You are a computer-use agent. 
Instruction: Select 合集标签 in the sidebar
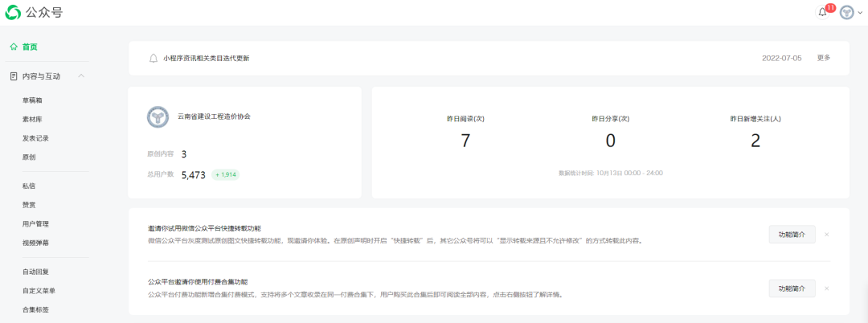click(36, 309)
